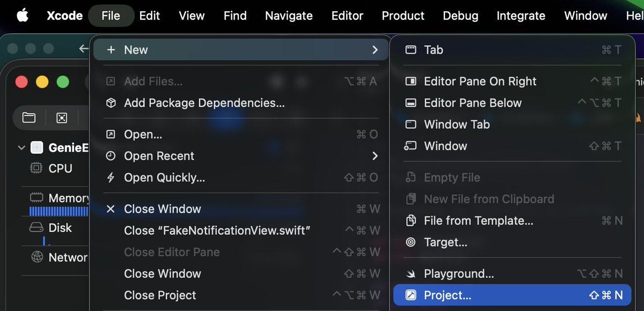Screen dimensions: 644x311
Task: Choose Close "FakeNotificationView.swift"
Action: 241,230
